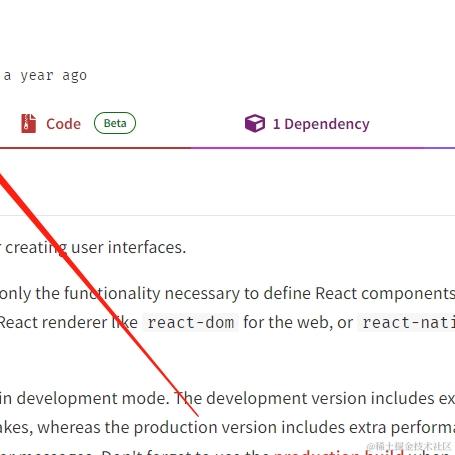Click the watermark text in bottom corner
This screenshot has width=455, height=455.
[x=409, y=446]
